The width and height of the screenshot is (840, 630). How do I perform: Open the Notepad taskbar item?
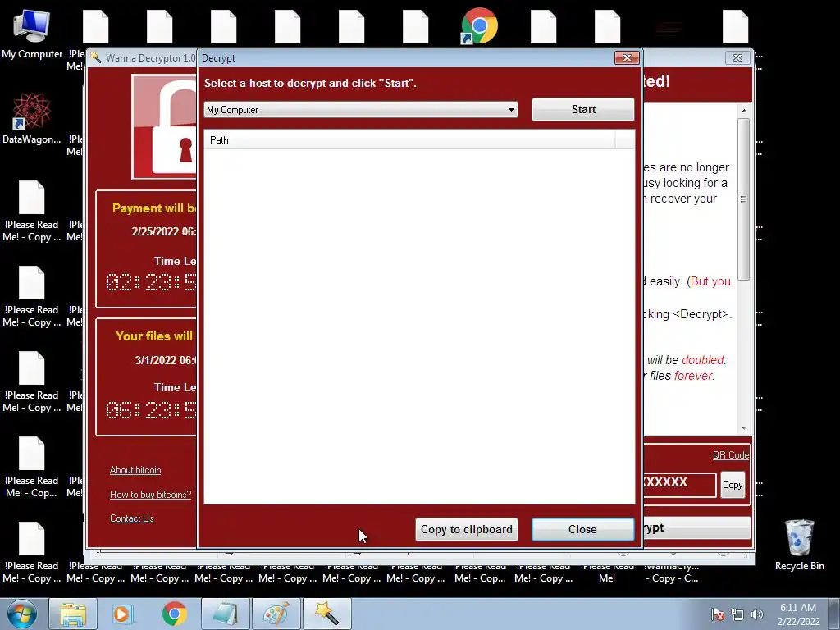(x=225, y=614)
